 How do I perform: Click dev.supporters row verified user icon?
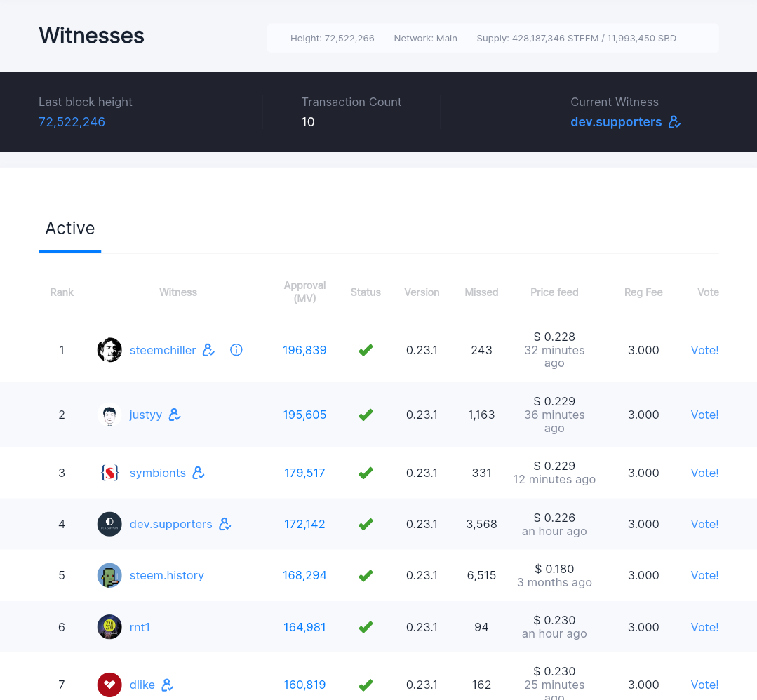pyautogui.click(x=225, y=524)
